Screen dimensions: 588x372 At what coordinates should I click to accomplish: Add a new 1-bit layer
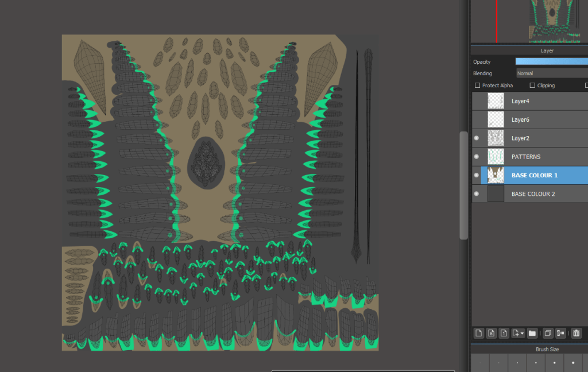tap(503, 333)
